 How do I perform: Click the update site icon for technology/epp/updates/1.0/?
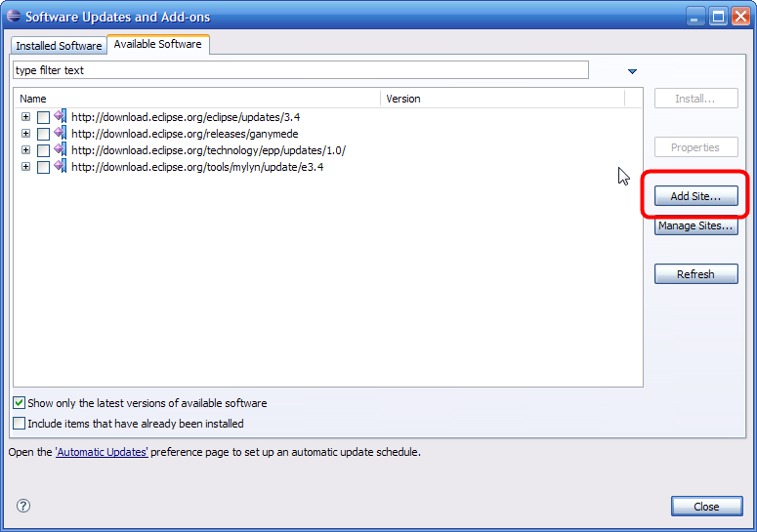pyautogui.click(x=61, y=150)
